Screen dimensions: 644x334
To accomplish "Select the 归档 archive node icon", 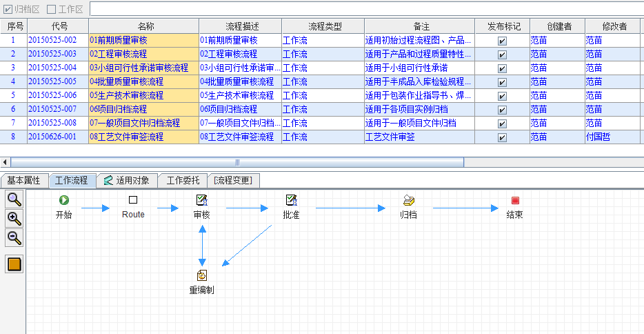I will pyautogui.click(x=409, y=200).
